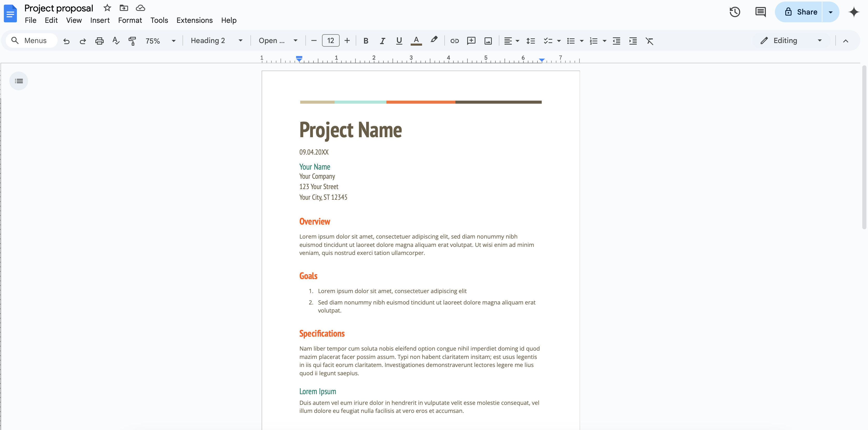Click the add comment icon in toolbar
Image resolution: width=868 pixels, height=430 pixels.
coord(471,41)
